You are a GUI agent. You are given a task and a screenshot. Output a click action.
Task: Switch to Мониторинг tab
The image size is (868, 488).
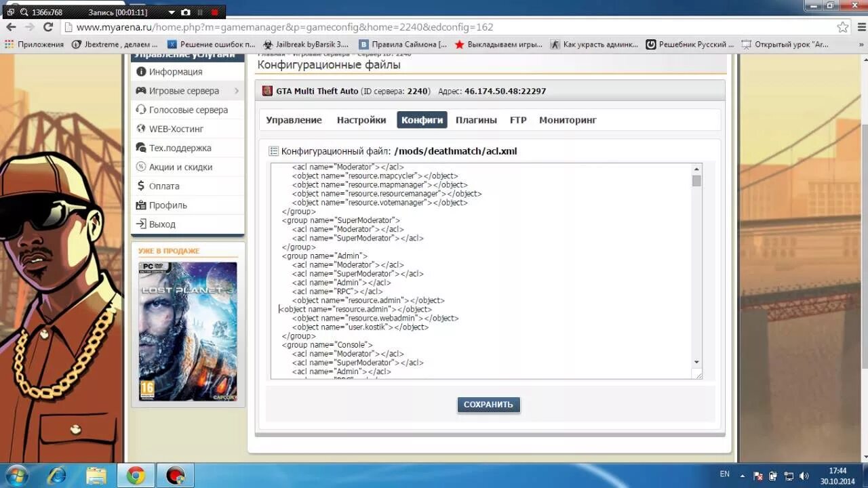pyautogui.click(x=568, y=120)
